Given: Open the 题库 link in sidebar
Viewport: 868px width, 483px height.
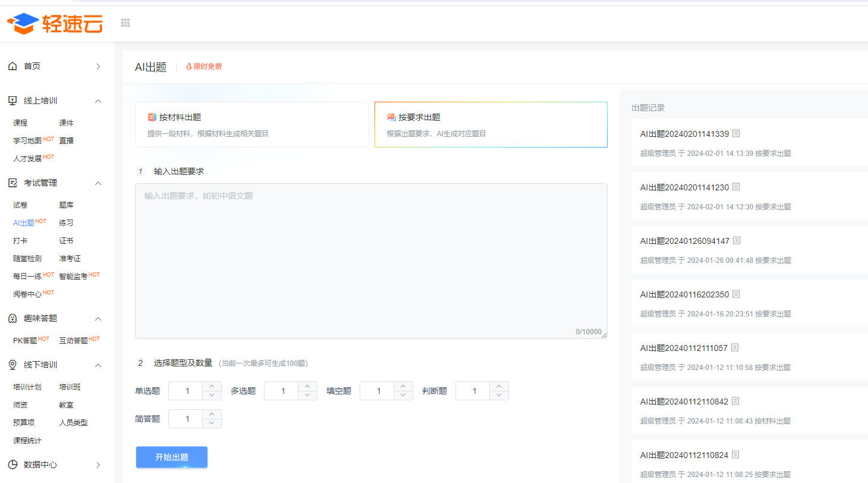Looking at the screenshot, I should click(67, 205).
